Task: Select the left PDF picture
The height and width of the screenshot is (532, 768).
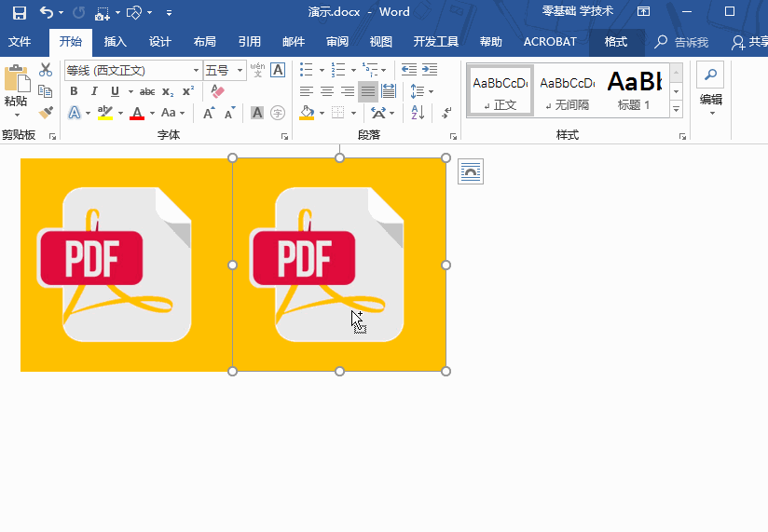Action: pyautogui.click(x=127, y=265)
